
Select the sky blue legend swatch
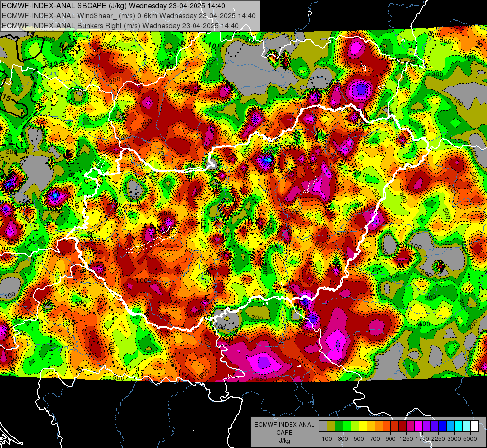coord(450,426)
